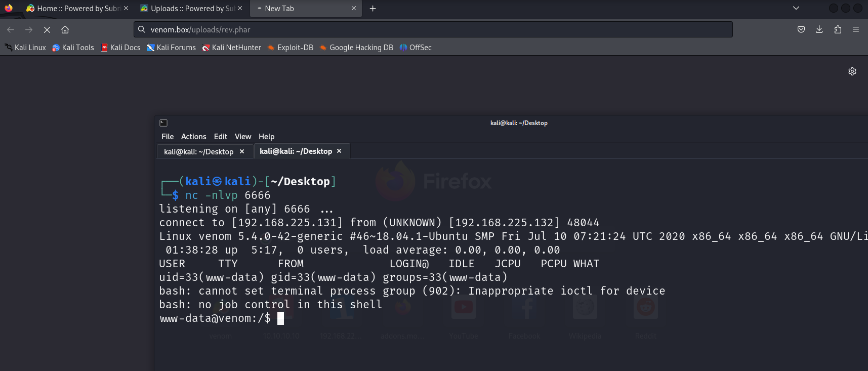Image resolution: width=868 pixels, height=371 pixels.
Task: Open the browser Home page icon
Action: 65,30
